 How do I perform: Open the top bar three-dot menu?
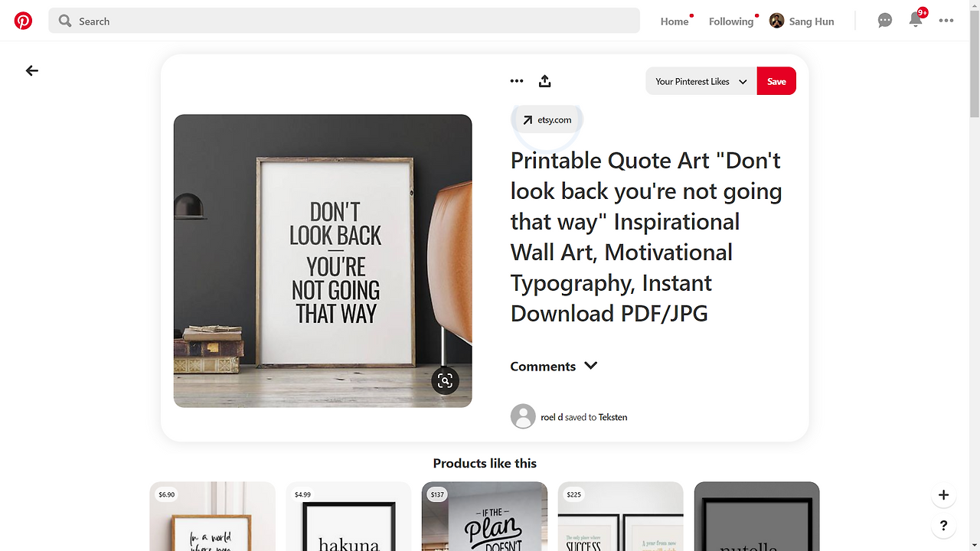(946, 21)
